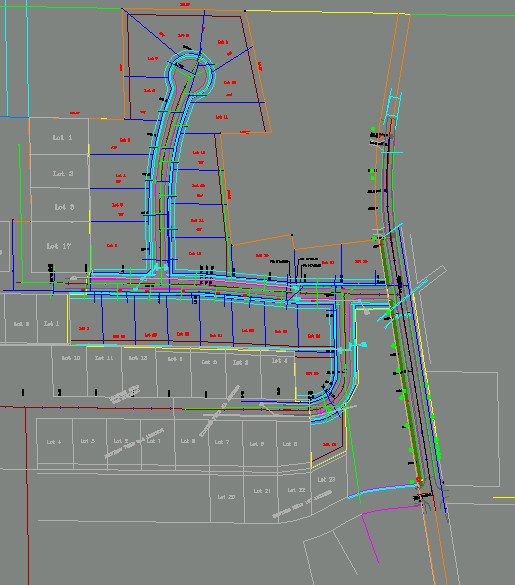515x585 pixels.
Task: Select the Lot 12 parcel label
Action: click(x=138, y=358)
